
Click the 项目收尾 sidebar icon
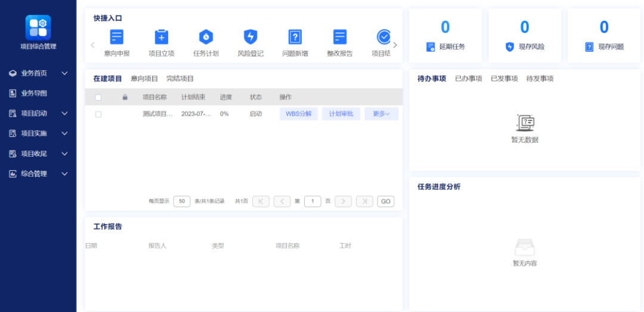[13, 154]
